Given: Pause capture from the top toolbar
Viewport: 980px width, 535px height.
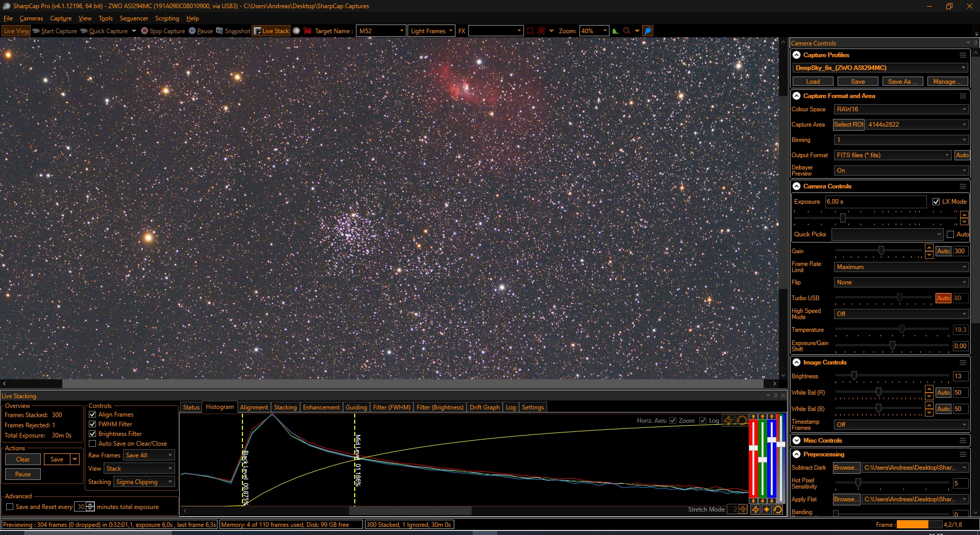Looking at the screenshot, I should click(x=201, y=31).
